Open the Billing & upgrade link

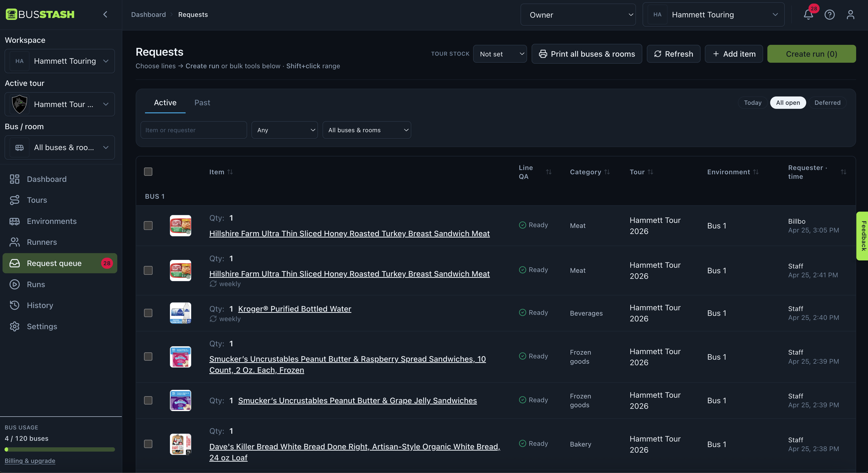30,461
